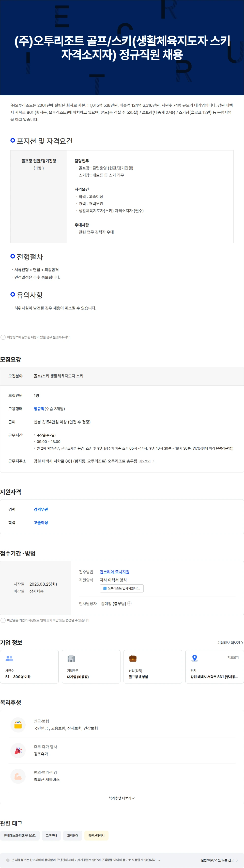This screenshot has width=244, height=868.
Task: Click '김미정 (총무팀)' contact name
Action: click(114, 603)
